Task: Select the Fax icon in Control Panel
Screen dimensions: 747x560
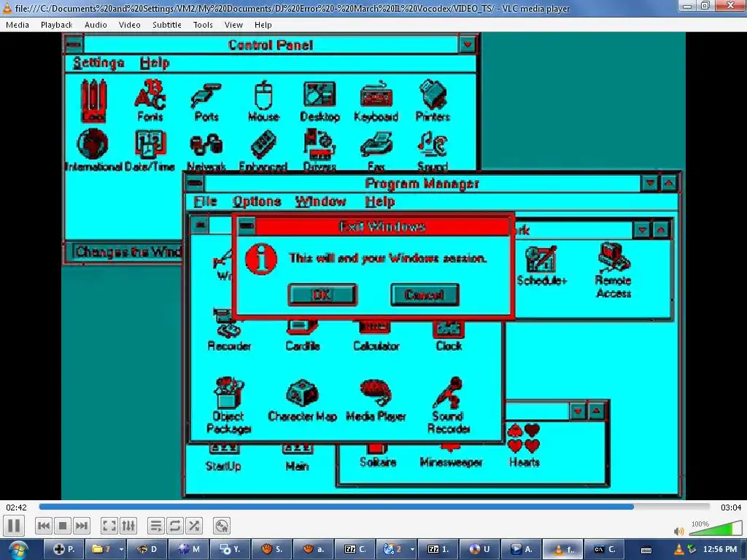Action: [376, 152]
